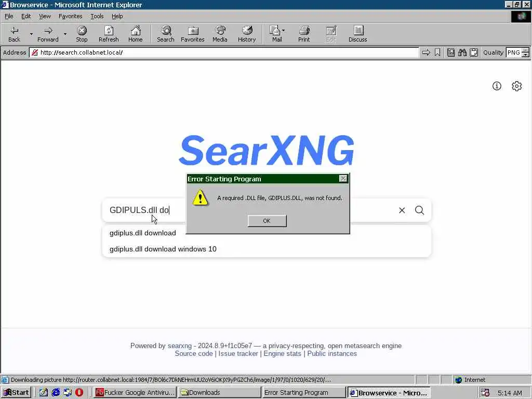Screen dimensions: 532x399
Task: Switch to Fucker Google Antiviru... taskbar item
Action: point(135,393)
